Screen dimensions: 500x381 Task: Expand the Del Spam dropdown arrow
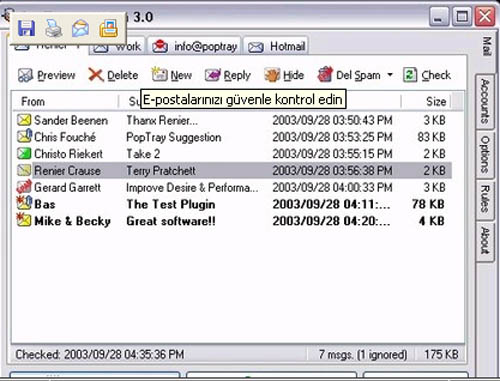click(x=390, y=75)
